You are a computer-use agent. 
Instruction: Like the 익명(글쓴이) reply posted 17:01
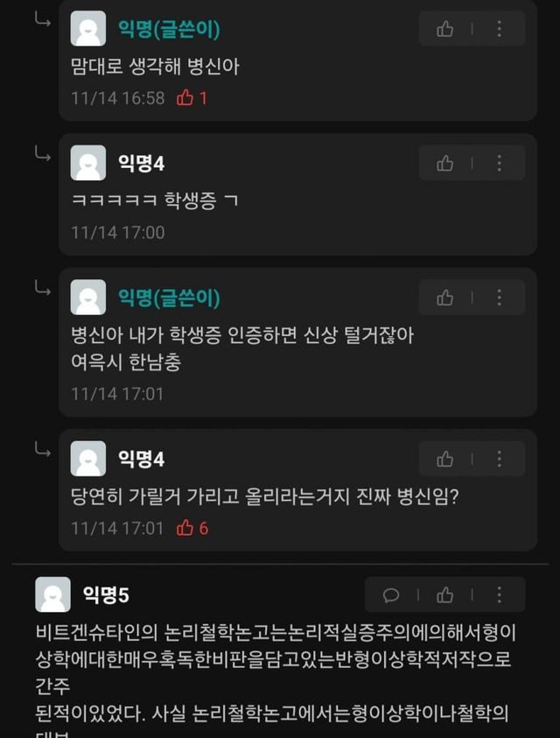click(x=444, y=298)
